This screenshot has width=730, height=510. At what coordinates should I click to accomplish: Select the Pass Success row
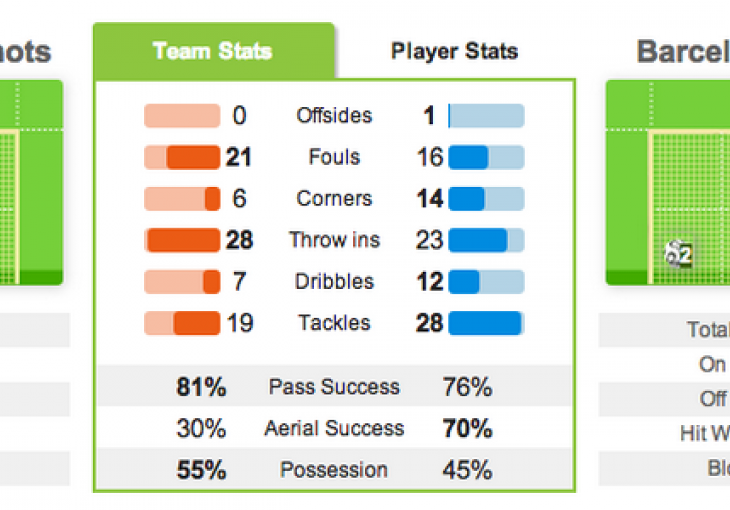[x=334, y=387]
